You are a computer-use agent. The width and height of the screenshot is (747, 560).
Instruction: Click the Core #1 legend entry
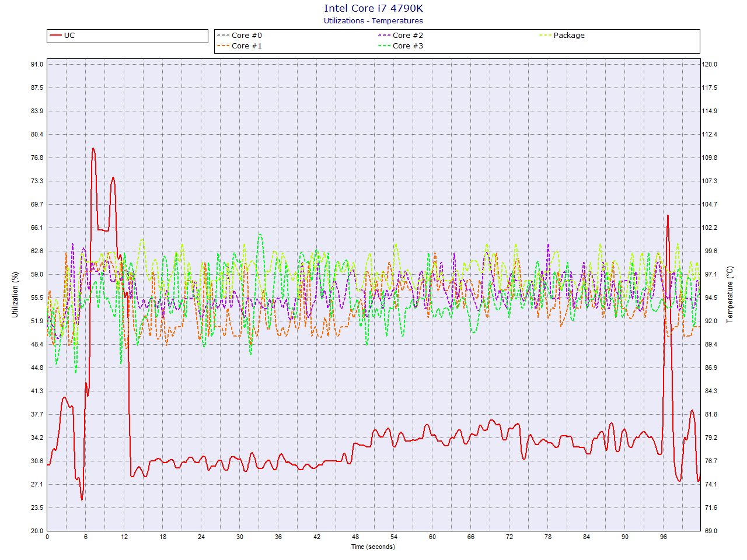tap(240, 46)
